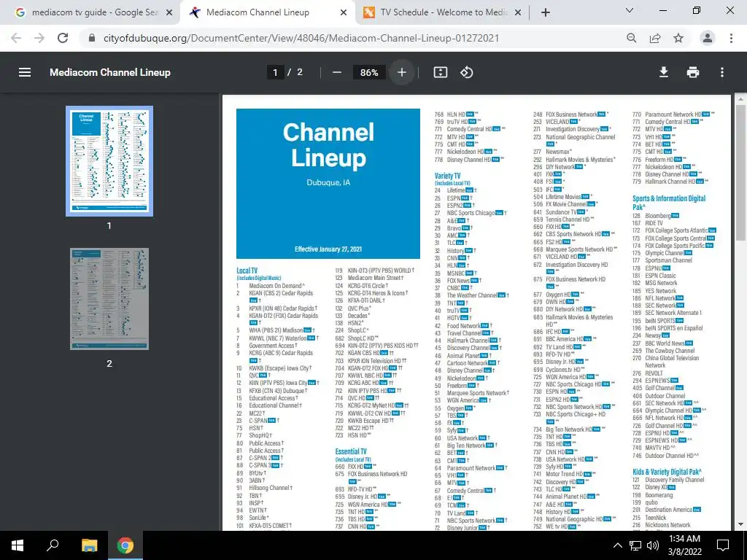
Task: Share this page icon in address bar
Action: pyautogui.click(x=655, y=38)
